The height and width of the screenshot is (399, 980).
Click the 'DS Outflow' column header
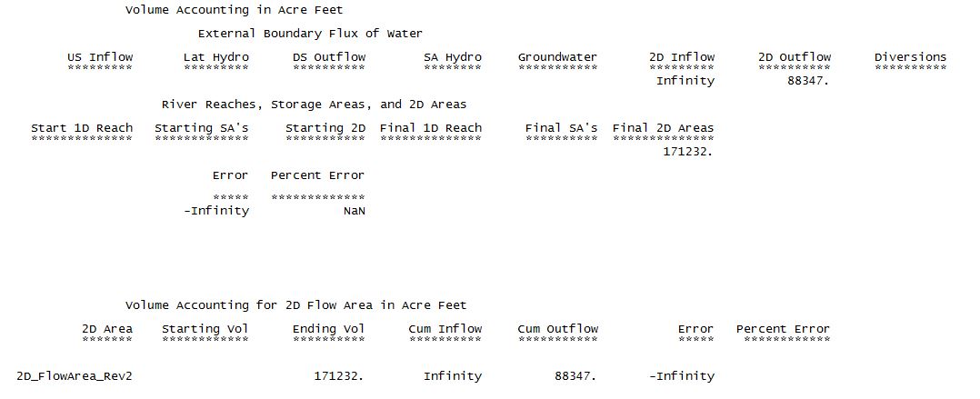tap(329, 57)
